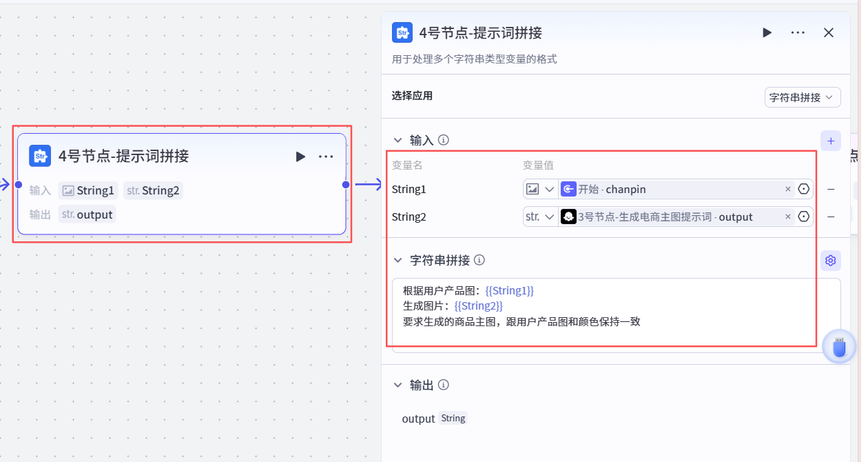Remove the chanpin reference with its × icon
This screenshot has width=868, height=462.
pos(787,189)
